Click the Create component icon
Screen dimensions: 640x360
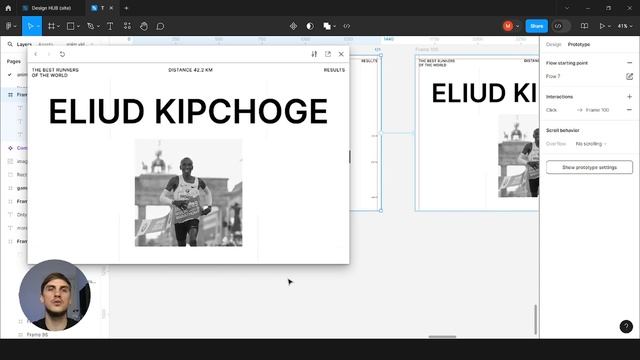tap(293, 26)
